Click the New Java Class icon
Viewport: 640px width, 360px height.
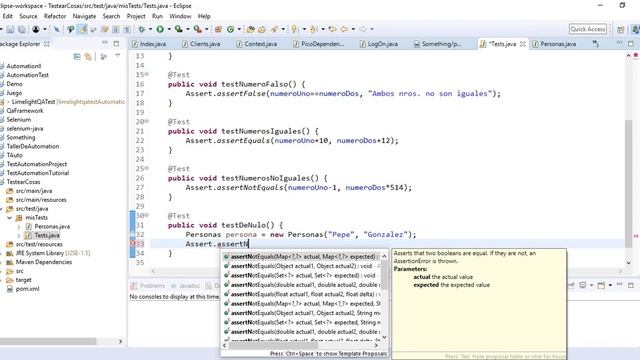(231, 29)
